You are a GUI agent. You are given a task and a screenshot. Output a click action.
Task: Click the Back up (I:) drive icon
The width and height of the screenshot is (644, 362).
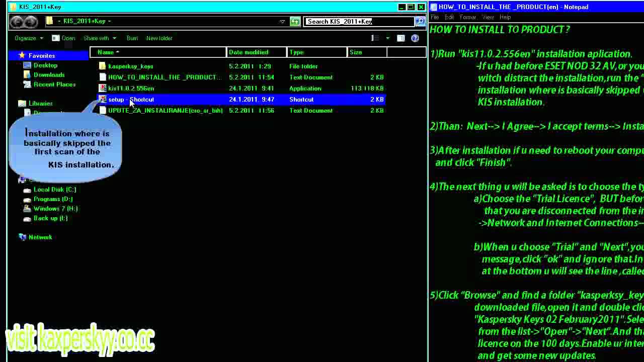click(x=27, y=218)
